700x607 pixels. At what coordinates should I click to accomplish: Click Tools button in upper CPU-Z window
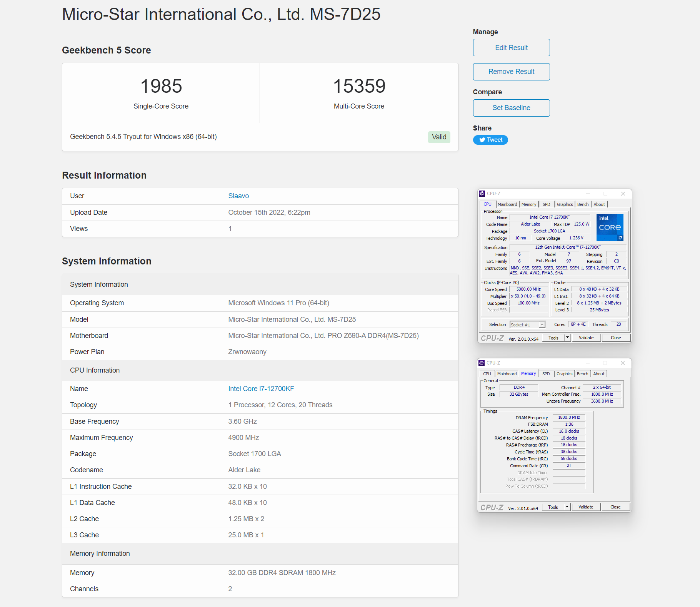(x=553, y=338)
